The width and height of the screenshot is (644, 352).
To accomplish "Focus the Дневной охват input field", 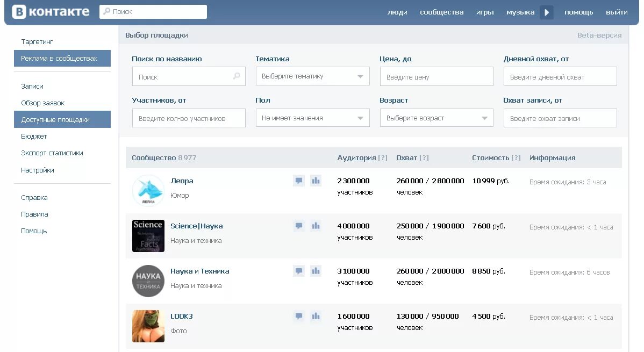I will (x=560, y=76).
